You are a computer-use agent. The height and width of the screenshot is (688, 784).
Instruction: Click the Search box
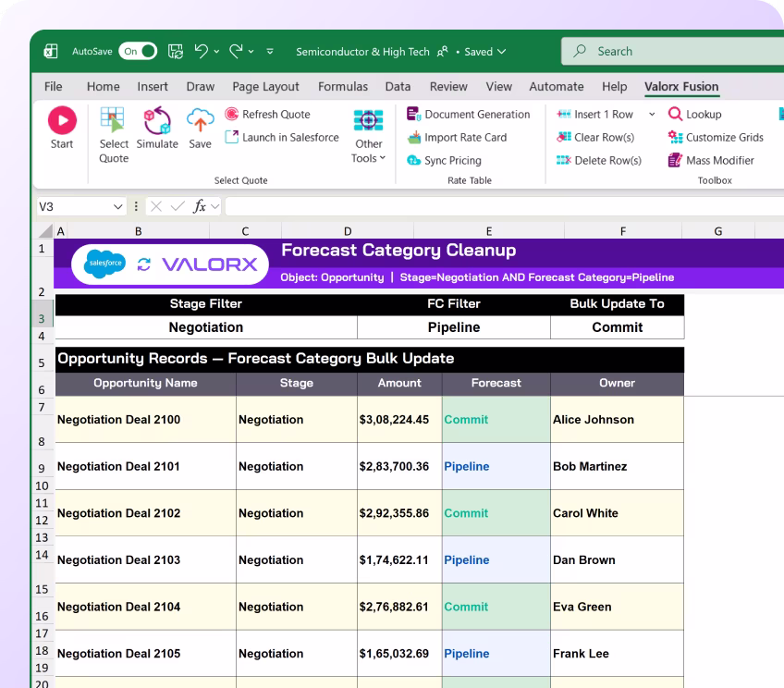(x=672, y=51)
